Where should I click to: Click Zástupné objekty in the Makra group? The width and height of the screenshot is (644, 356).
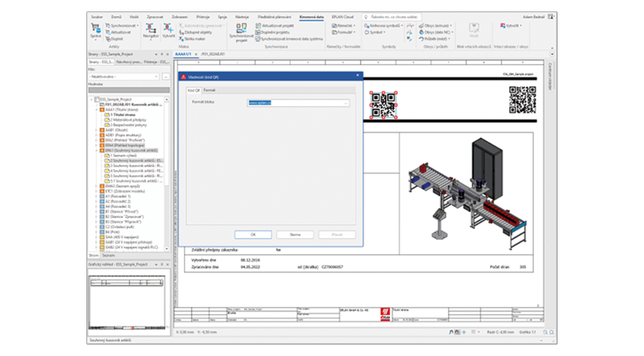point(195,32)
